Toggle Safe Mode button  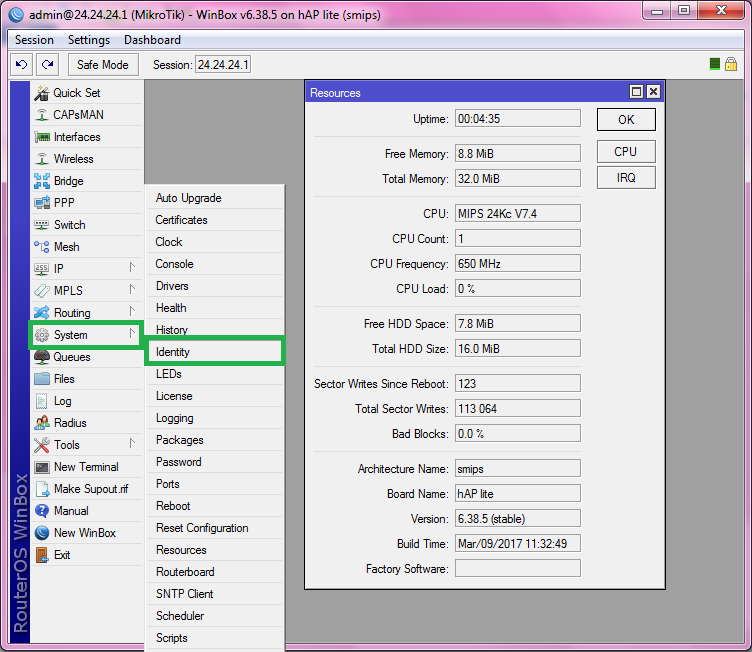pyautogui.click(x=103, y=64)
